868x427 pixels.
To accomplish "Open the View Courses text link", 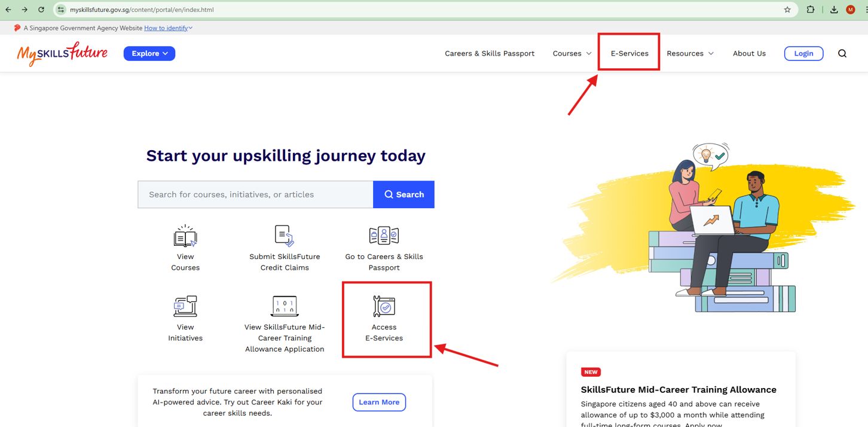I will pos(185,262).
